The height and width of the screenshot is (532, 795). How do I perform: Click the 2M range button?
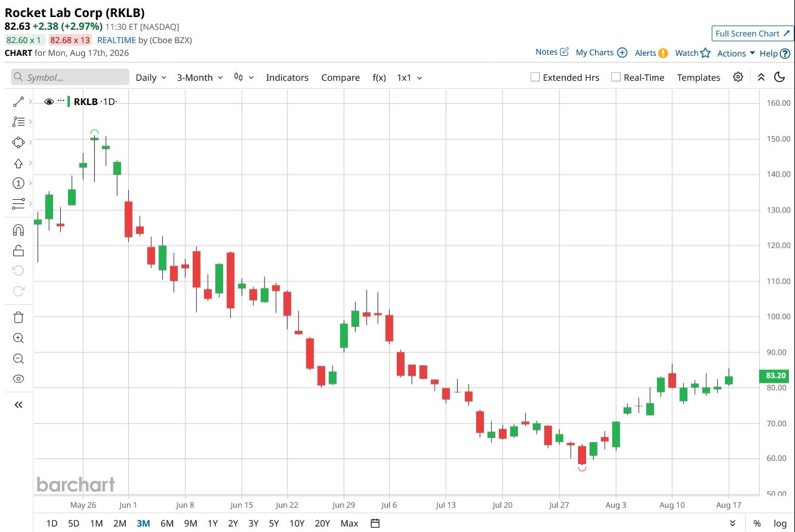point(120,523)
